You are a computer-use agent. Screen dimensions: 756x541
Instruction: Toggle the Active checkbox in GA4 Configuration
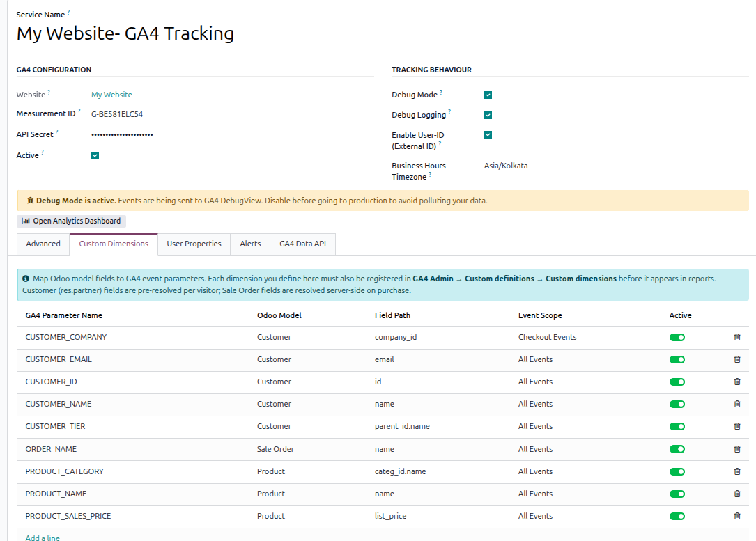[x=95, y=155]
